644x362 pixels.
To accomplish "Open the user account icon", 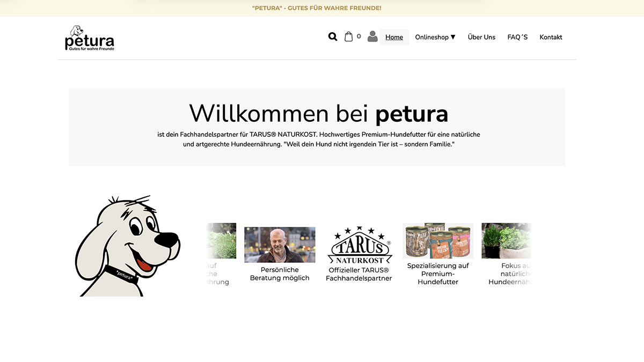I will [372, 36].
